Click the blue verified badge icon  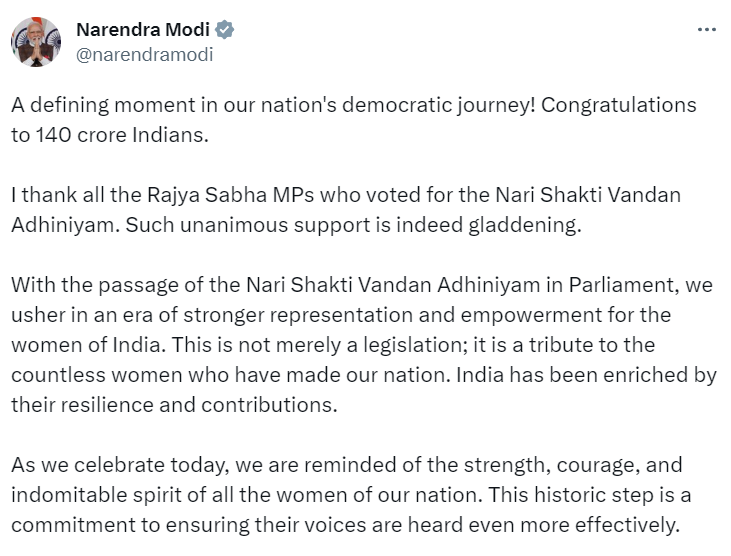[224, 30]
